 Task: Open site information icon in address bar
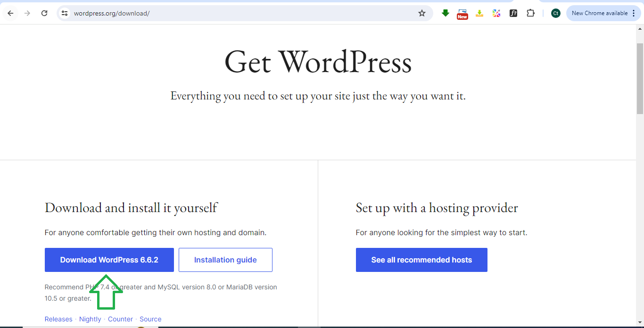coord(65,13)
